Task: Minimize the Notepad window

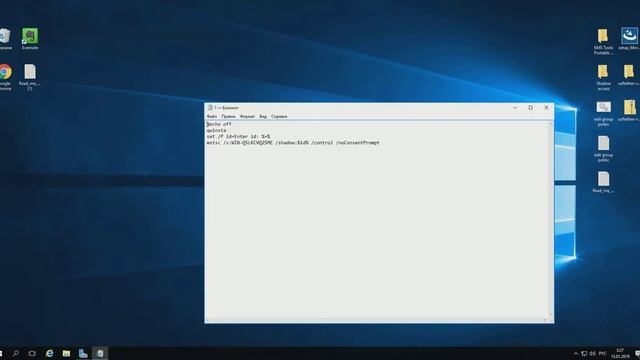Action: tap(515, 108)
